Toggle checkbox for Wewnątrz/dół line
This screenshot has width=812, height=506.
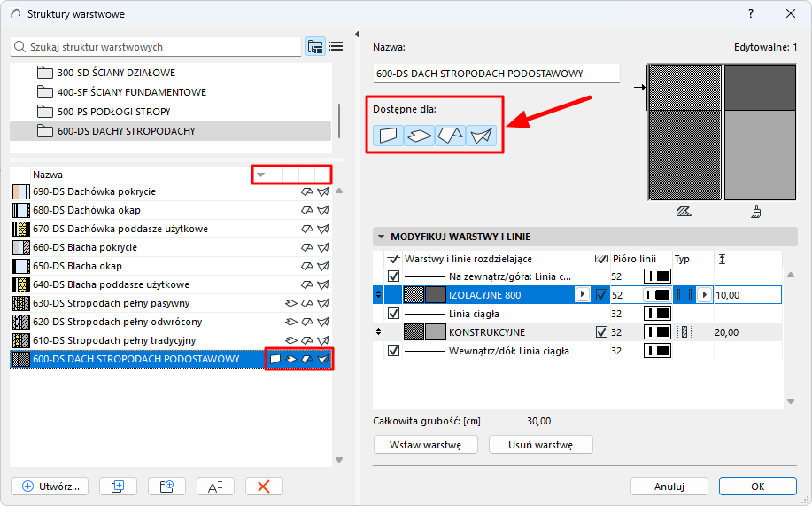click(x=393, y=351)
